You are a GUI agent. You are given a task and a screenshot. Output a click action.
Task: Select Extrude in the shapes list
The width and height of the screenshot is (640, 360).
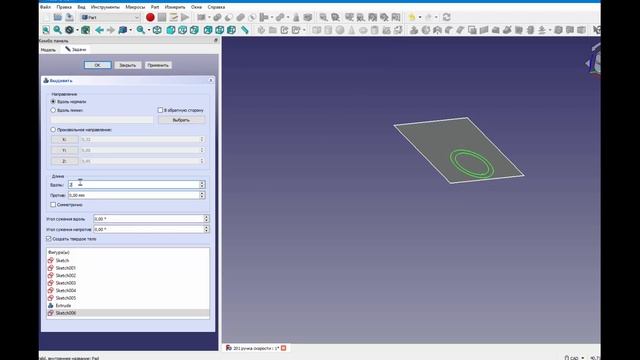click(128, 305)
